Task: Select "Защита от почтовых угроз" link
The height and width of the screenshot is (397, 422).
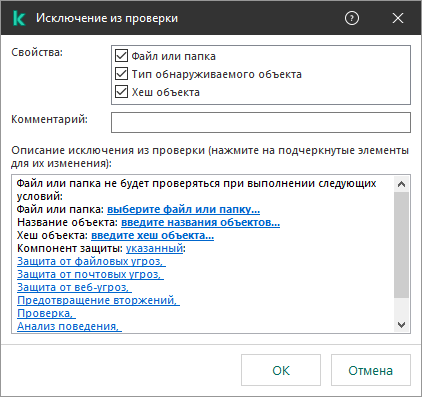Action: click(90, 274)
